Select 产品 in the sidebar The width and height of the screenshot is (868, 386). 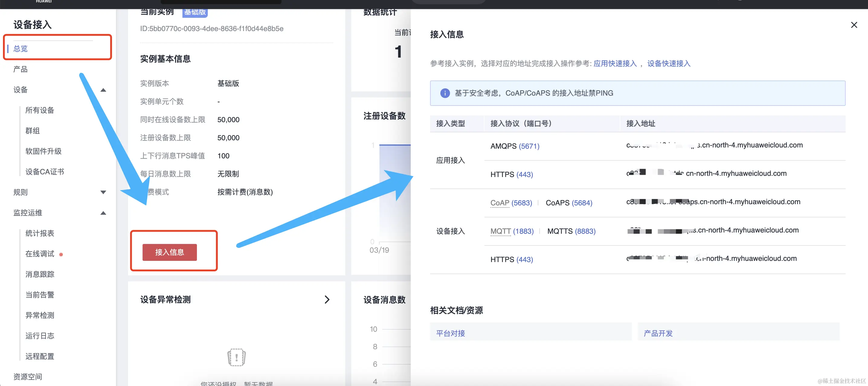pos(20,69)
